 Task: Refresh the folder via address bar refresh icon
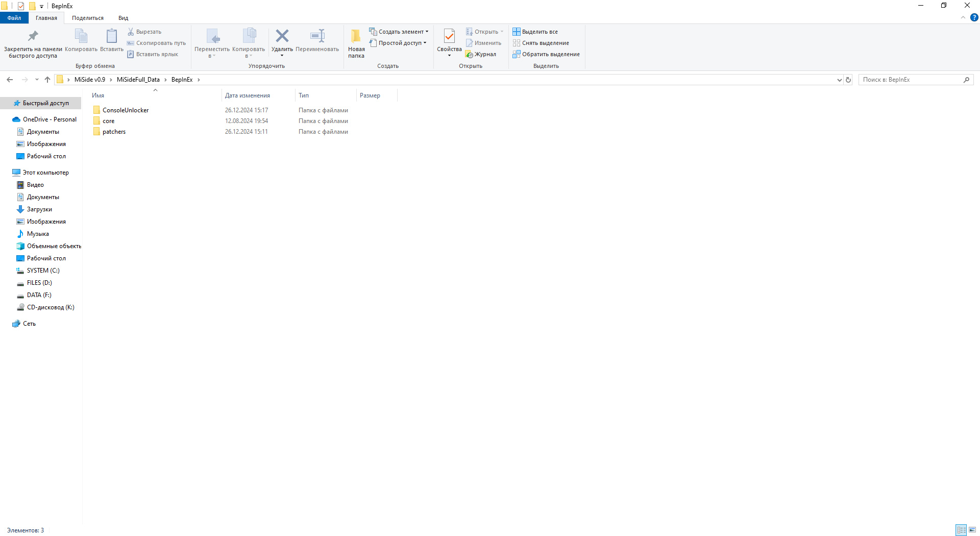pos(848,80)
